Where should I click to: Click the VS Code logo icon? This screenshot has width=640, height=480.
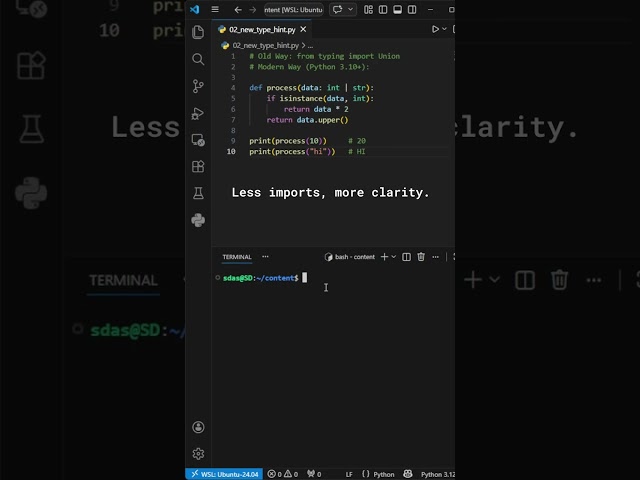[x=195, y=9]
